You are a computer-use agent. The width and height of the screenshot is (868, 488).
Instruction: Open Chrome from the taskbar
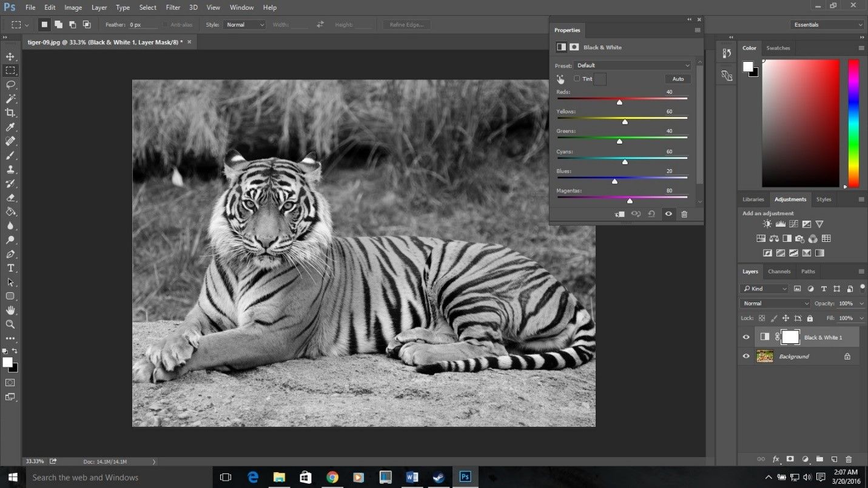[332, 477]
